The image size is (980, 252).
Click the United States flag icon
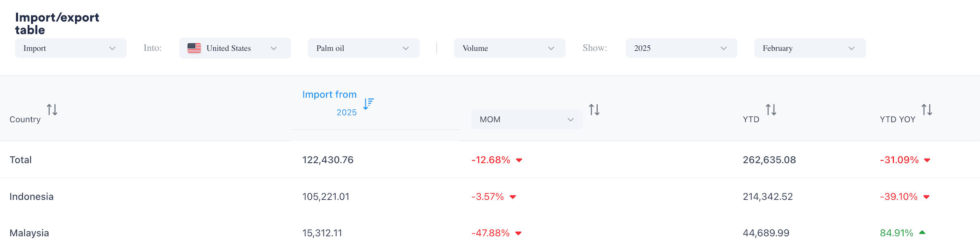[194, 48]
